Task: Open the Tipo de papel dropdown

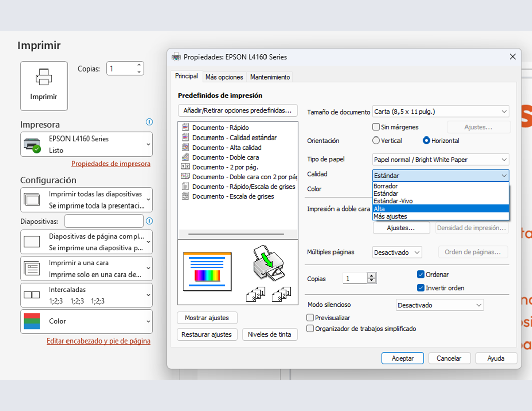Action: pos(441,159)
